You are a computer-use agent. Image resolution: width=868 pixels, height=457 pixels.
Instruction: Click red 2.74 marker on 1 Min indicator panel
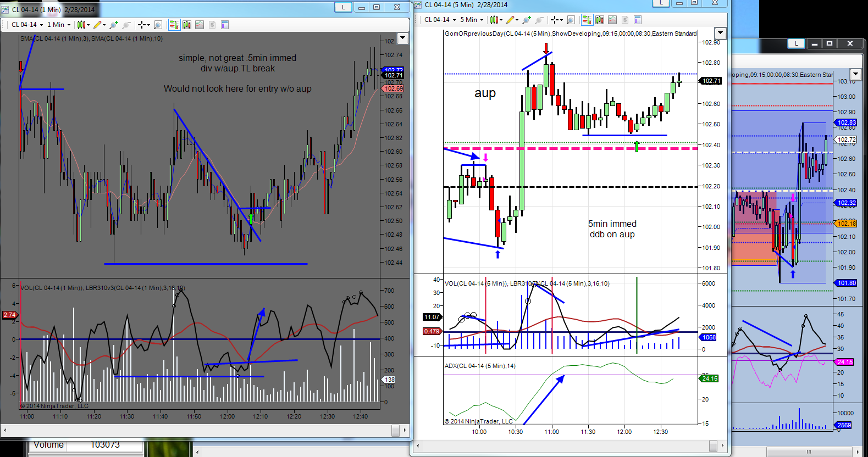pyautogui.click(x=10, y=315)
